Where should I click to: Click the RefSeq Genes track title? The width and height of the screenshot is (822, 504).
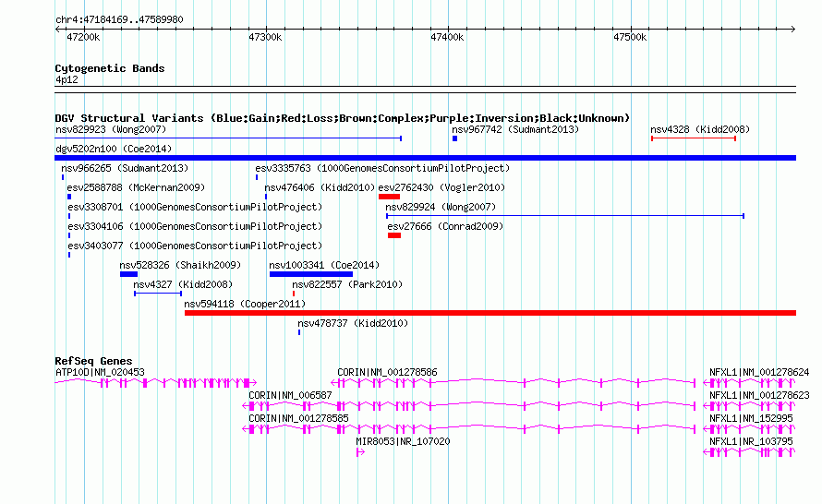coord(94,361)
